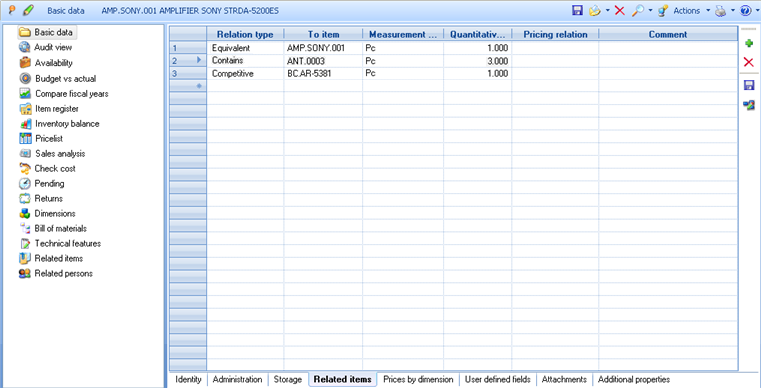The width and height of the screenshot is (761, 388).
Task: Select the Related items bottom tab
Action: click(343, 380)
